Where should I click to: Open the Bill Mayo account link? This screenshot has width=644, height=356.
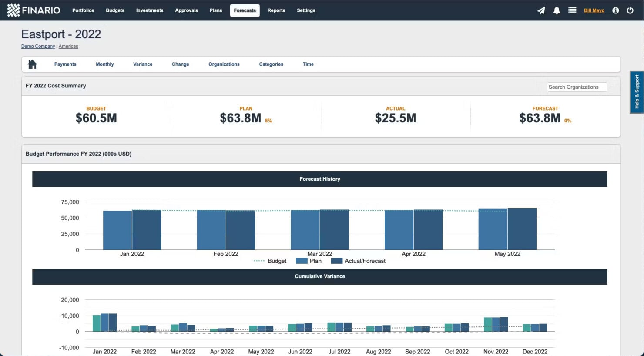[594, 10]
